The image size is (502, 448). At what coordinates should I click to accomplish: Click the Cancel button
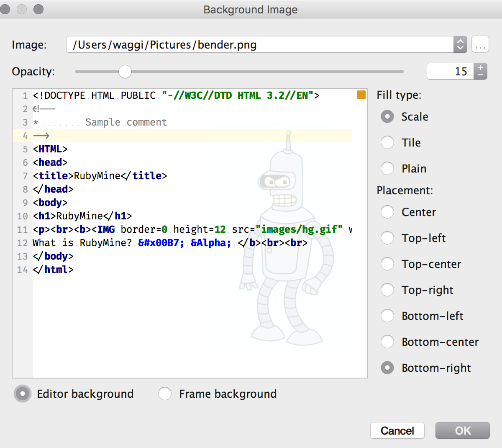(397, 430)
